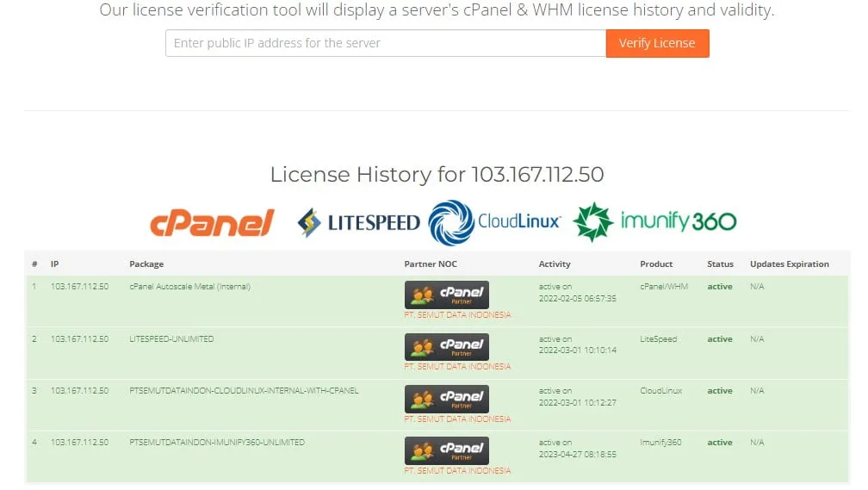Click cPanel Autoscale Metal (Internal) package name
The height and width of the screenshot is (490, 868).
coord(189,287)
